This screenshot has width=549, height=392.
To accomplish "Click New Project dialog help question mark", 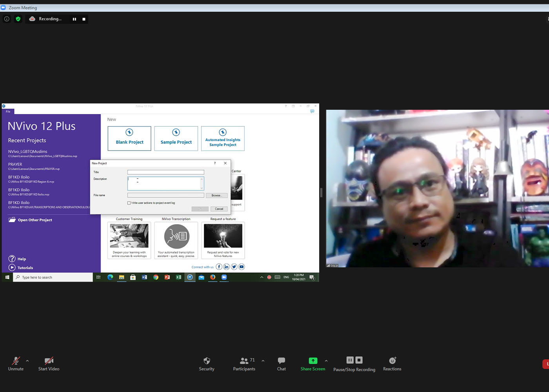I will coord(215,163).
